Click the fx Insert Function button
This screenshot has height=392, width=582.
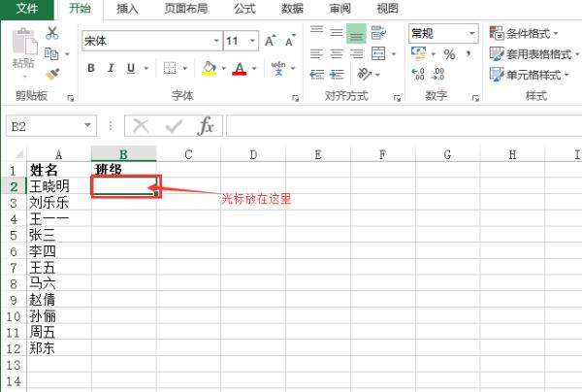tap(206, 126)
